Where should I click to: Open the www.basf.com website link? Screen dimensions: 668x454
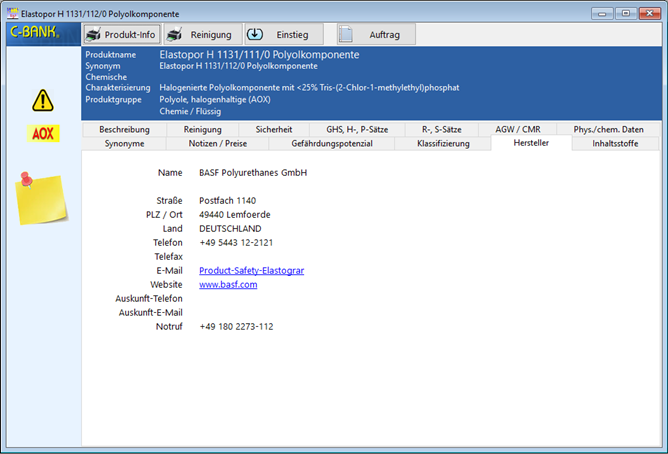point(228,284)
